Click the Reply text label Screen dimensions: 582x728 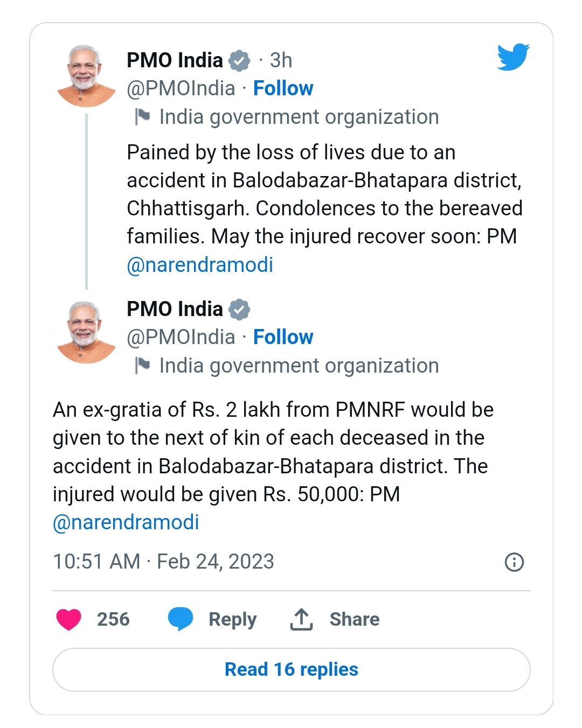pyautogui.click(x=232, y=619)
